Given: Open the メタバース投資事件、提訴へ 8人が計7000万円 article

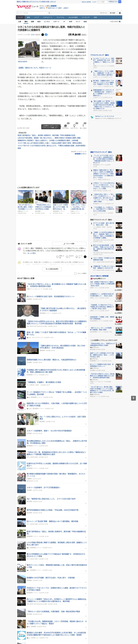Looking at the screenshot, I should coord(49,431).
